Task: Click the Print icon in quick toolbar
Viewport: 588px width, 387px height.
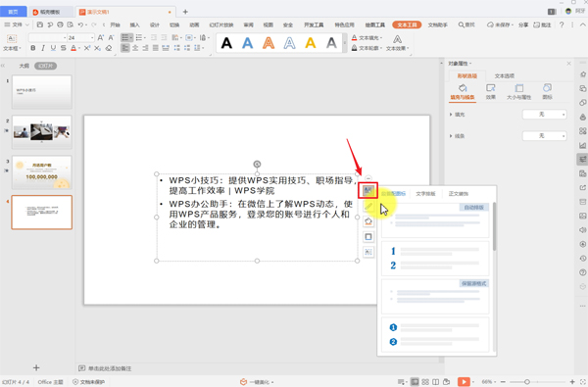Action: click(60, 24)
